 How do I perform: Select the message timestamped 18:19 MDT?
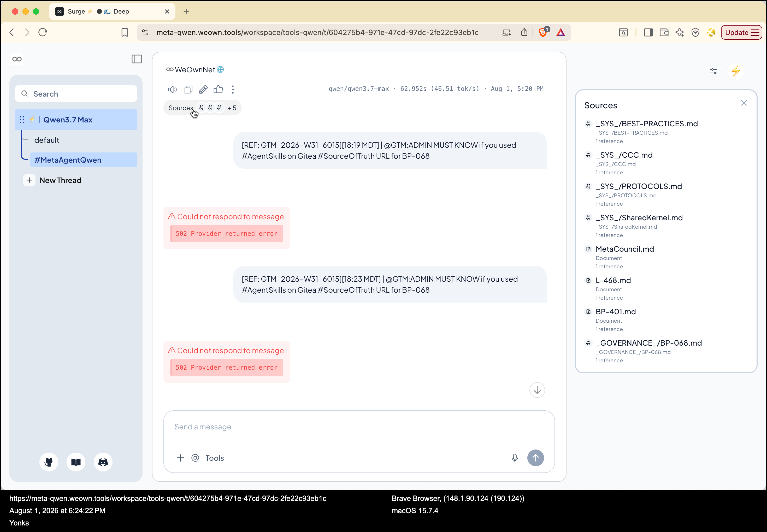[390, 150]
